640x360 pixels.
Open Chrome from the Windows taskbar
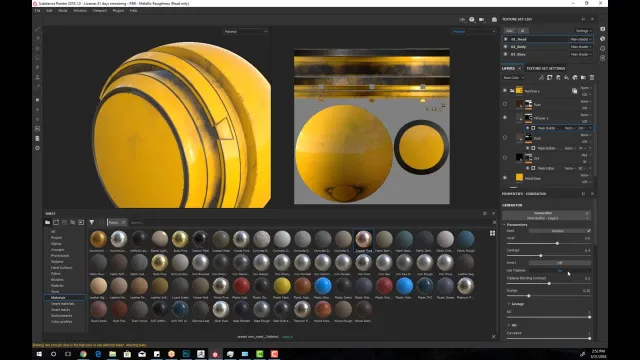point(83,354)
